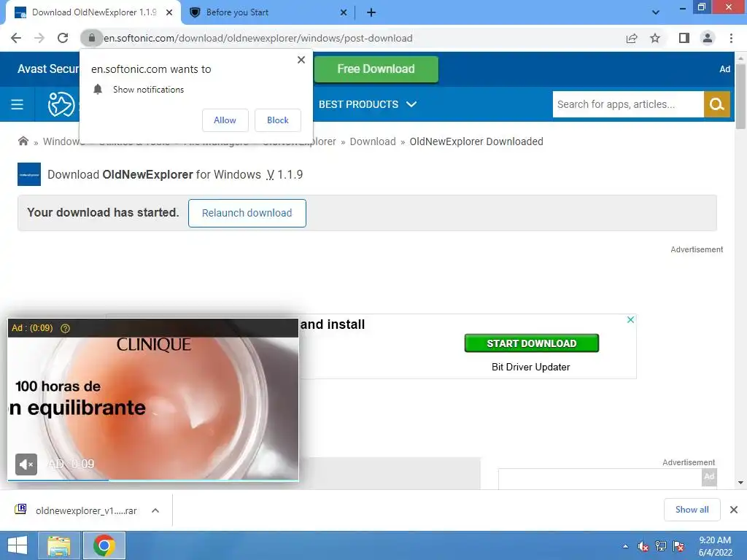Screen dimensions: 747x560
Task: Expand the tab search dropdown
Action: pyautogui.click(x=656, y=12)
